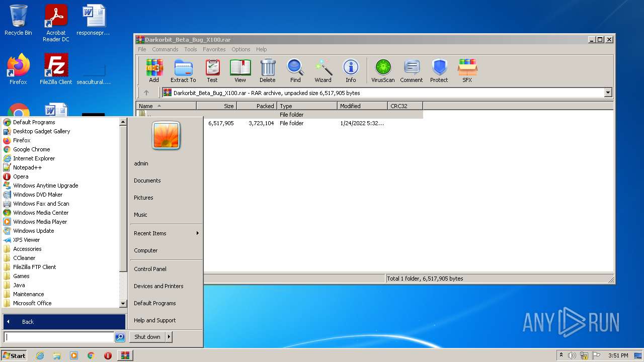Click the Delete trash can icon
The image size is (644, 362).
pos(268,70)
